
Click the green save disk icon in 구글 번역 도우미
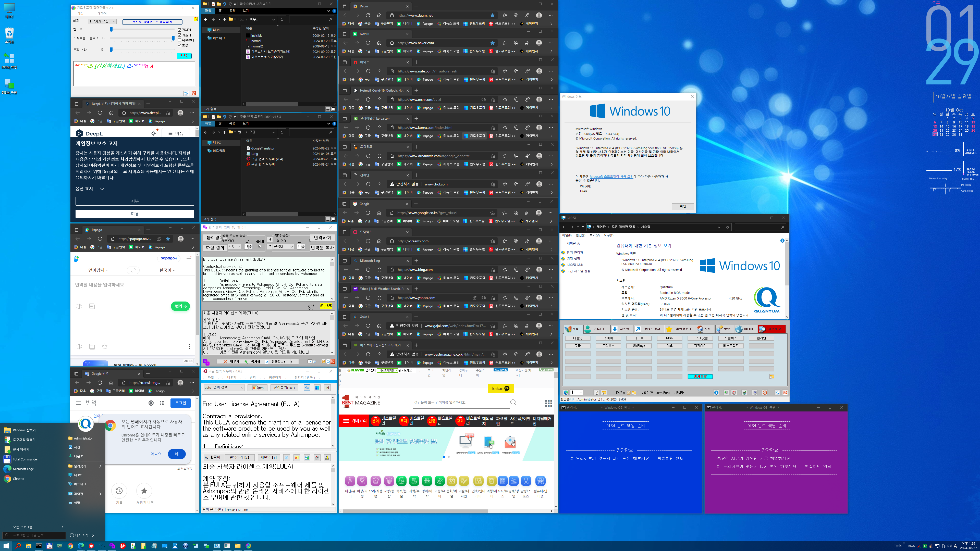(x=307, y=457)
